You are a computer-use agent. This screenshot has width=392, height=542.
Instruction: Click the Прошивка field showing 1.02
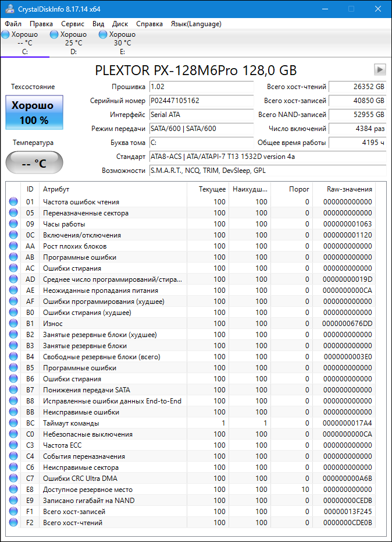coord(201,87)
